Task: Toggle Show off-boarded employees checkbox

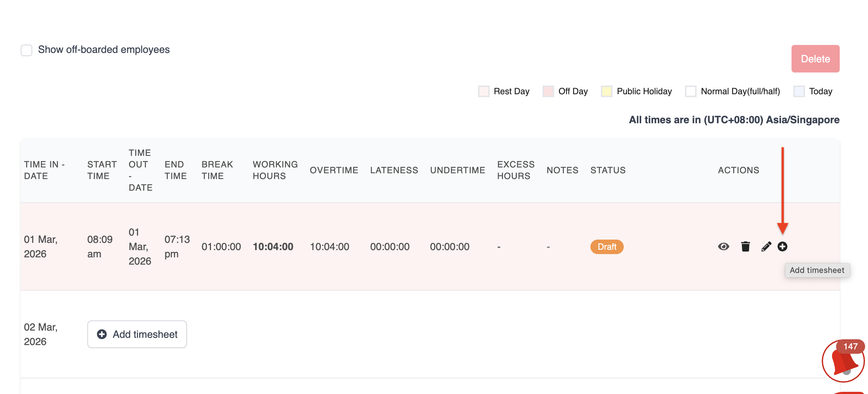Action: [26, 50]
